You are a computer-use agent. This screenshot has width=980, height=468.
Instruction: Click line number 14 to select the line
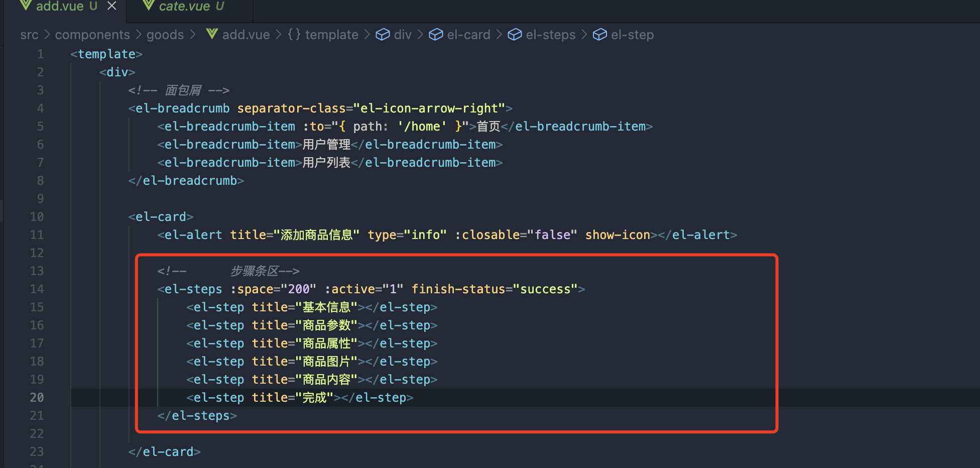tap(37, 289)
